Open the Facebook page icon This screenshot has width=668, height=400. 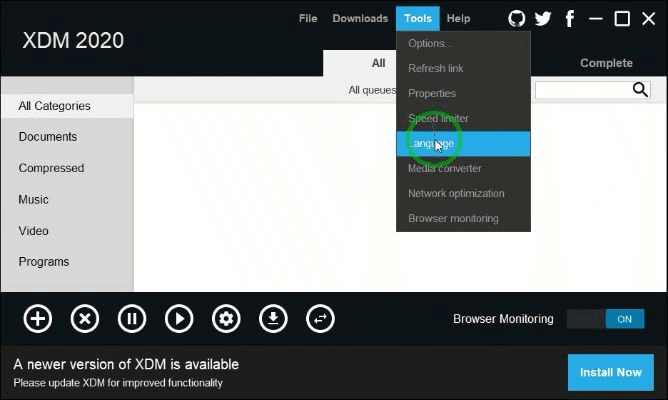coord(570,19)
